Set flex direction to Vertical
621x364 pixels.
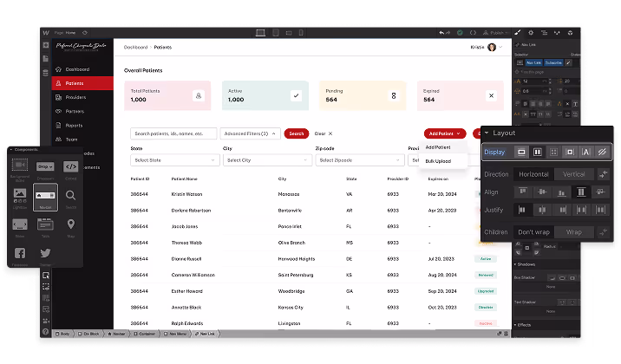coord(574,174)
